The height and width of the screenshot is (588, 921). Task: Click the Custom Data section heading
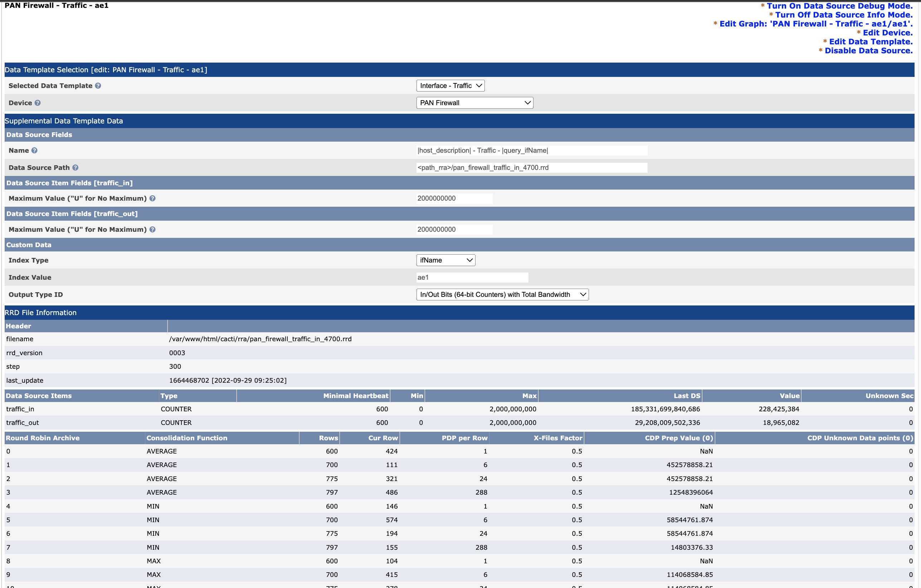pos(459,245)
